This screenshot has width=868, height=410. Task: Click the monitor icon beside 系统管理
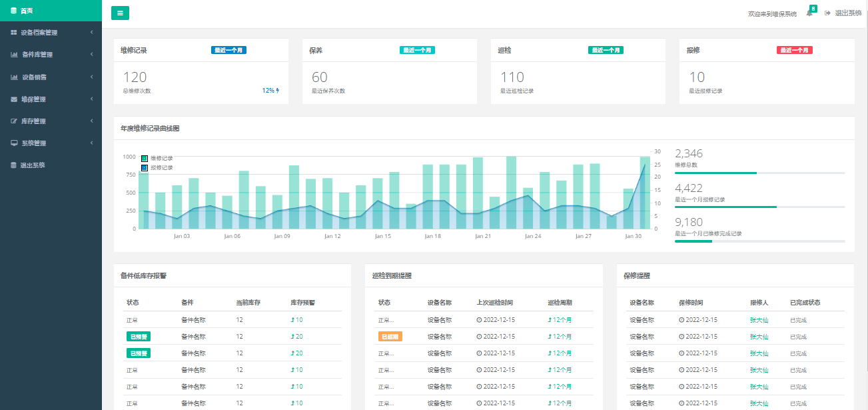pyautogui.click(x=14, y=143)
